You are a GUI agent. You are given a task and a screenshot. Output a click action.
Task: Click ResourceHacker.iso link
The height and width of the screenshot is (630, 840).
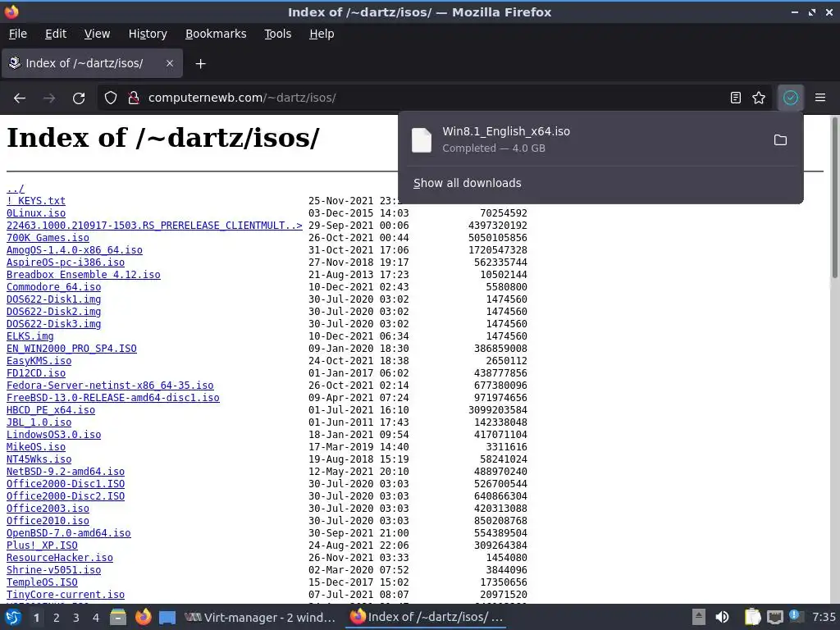click(x=59, y=558)
